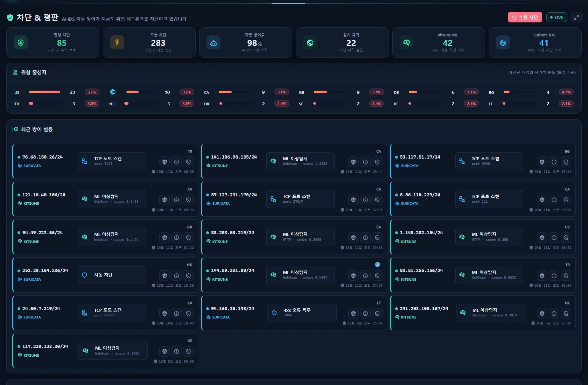Toggle the LIVE update indicator
588x385 pixels.
[556, 17]
